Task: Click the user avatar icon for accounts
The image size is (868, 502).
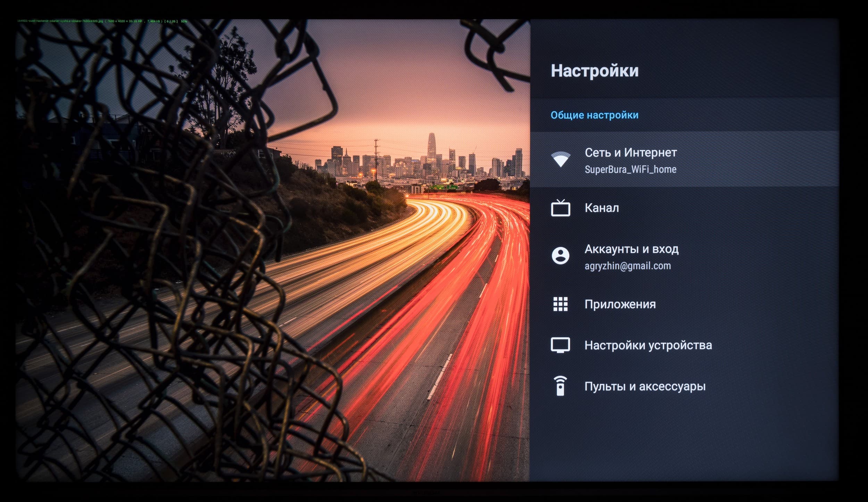Action: tap(560, 256)
